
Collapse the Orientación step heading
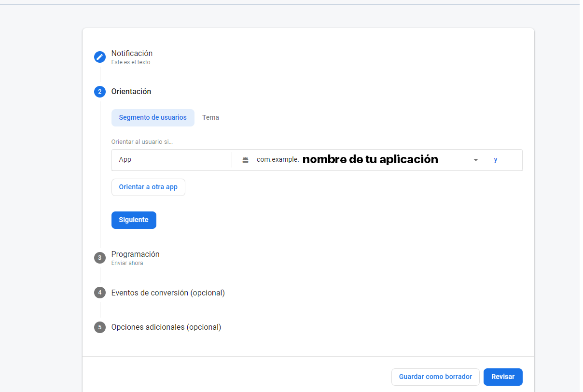131,91
